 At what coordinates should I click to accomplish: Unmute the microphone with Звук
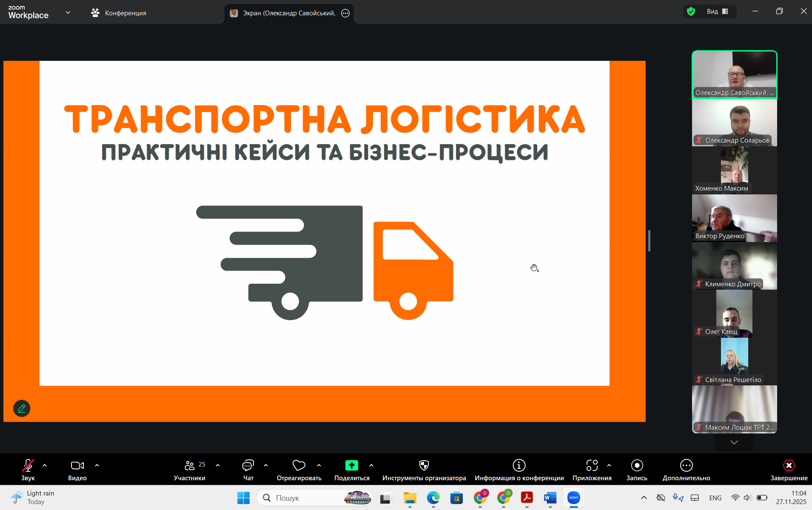(28, 466)
